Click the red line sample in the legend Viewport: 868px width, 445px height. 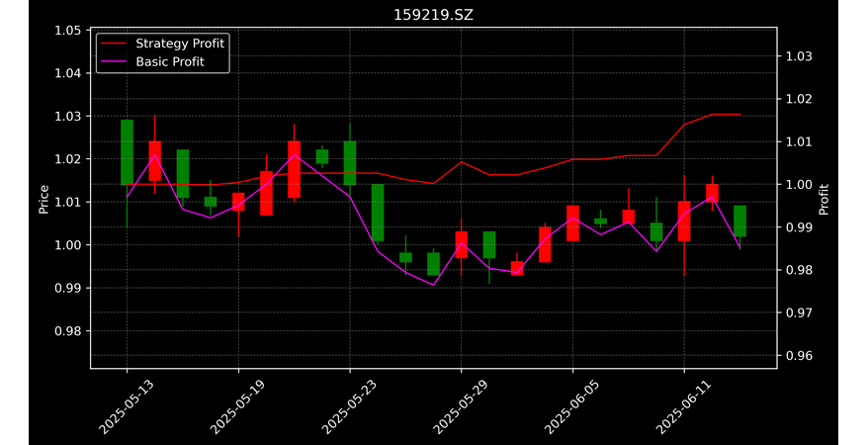(x=115, y=44)
